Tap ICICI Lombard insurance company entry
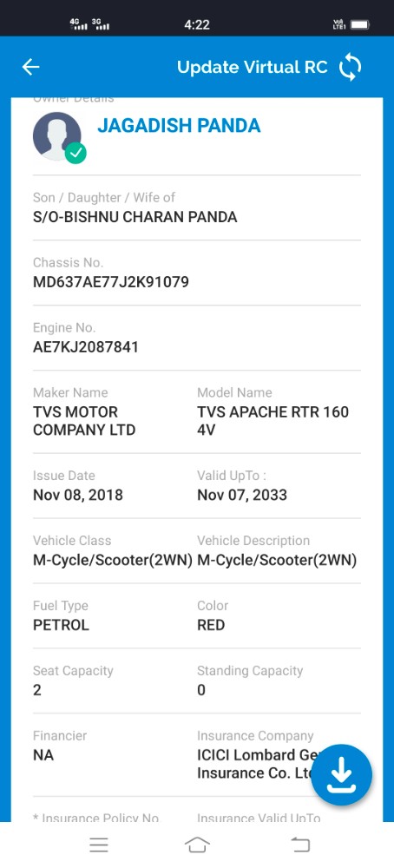Viewport: 394px width, 868px height. pos(256,764)
